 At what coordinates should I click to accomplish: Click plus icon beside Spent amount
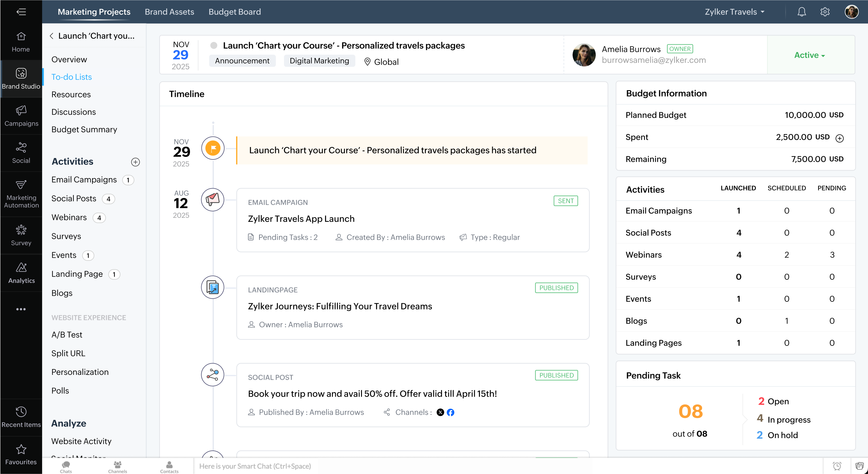839,138
